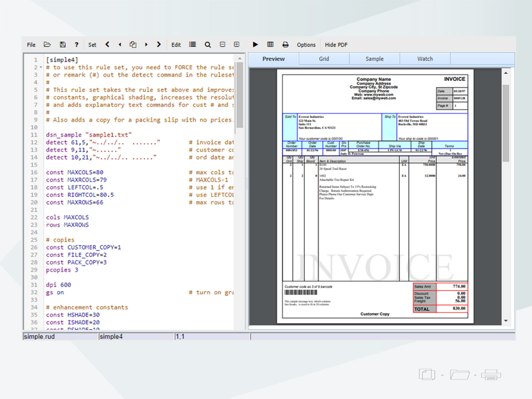Image resolution: width=532 pixels, height=399 pixels.
Task: Switch to the Watch tab
Action: pyautogui.click(x=425, y=59)
